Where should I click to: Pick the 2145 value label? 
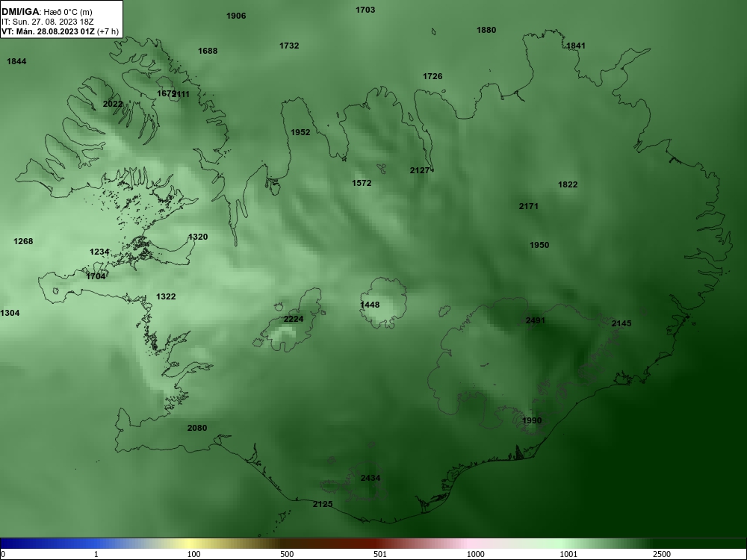(622, 324)
